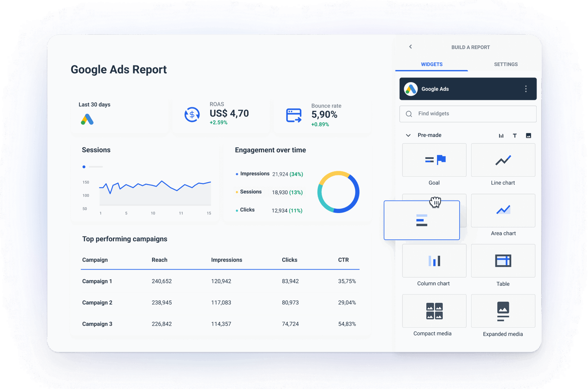
Task: Switch to the Widgets tab
Action: pyautogui.click(x=431, y=64)
